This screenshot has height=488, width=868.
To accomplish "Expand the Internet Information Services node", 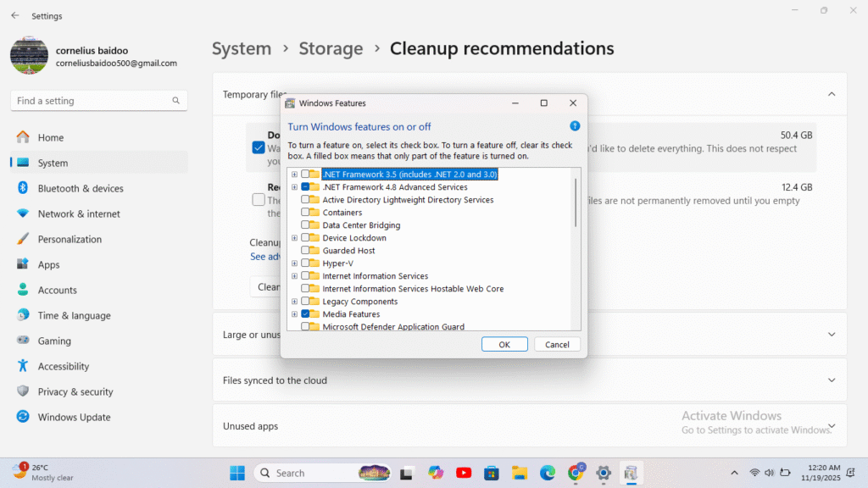I will (294, 276).
